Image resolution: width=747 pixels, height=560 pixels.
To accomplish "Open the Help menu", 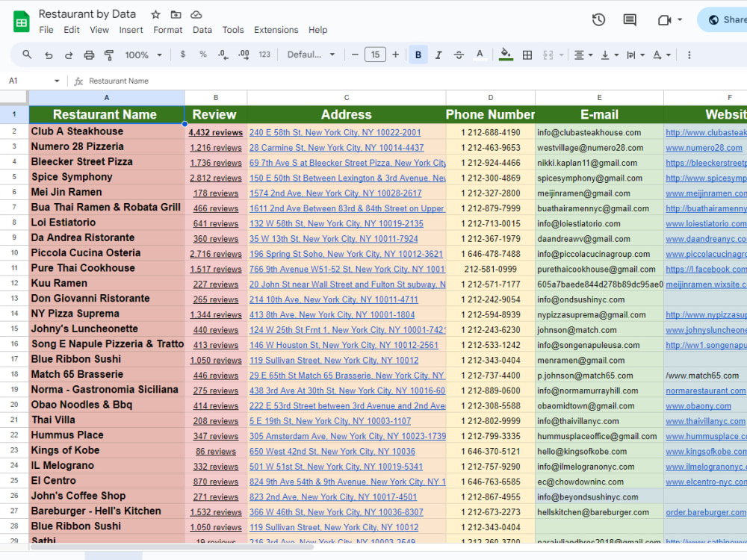I will (317, 30).
